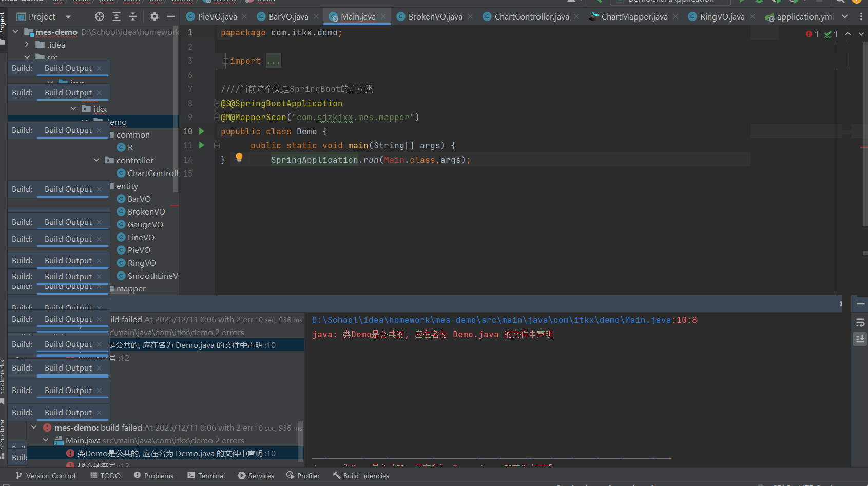Screen dimensions: 868x486
Task: Click run gutter icon on line 10
Action: (202, 131)
